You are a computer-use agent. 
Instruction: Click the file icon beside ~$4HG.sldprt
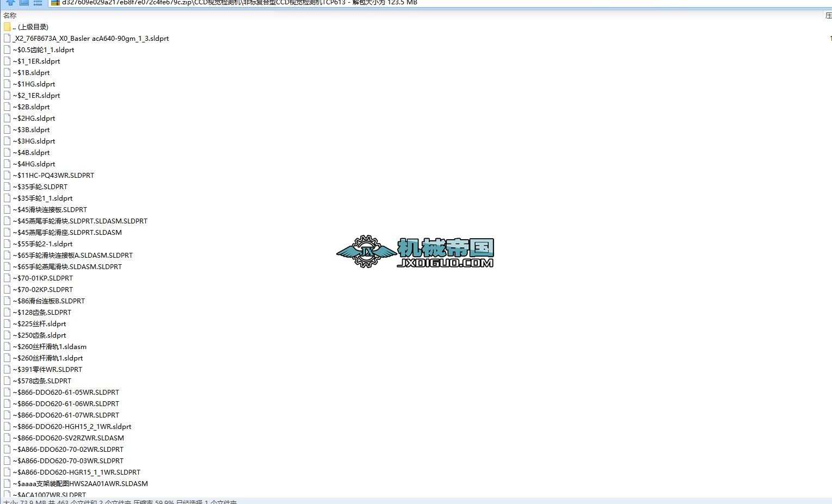(7, 164)
